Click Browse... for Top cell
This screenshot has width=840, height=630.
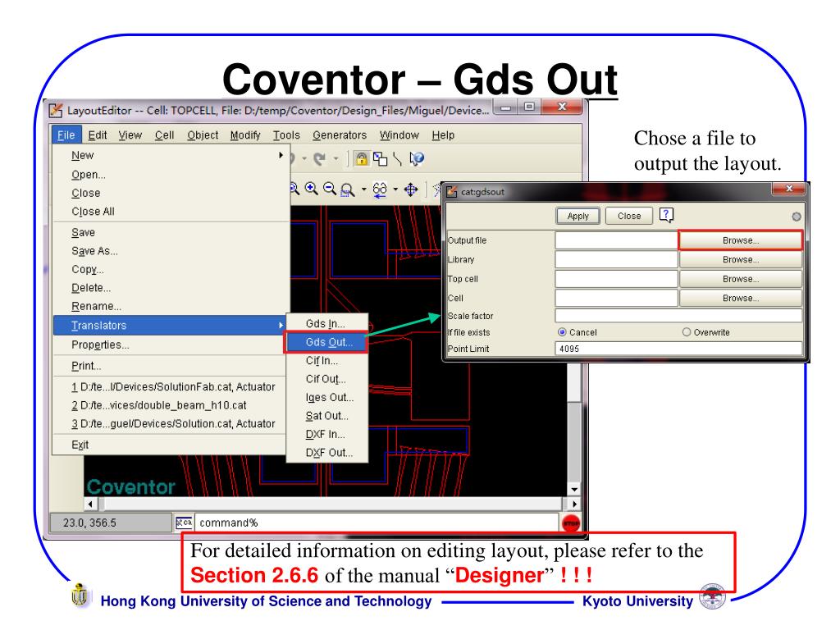click(x=741, y=279)
